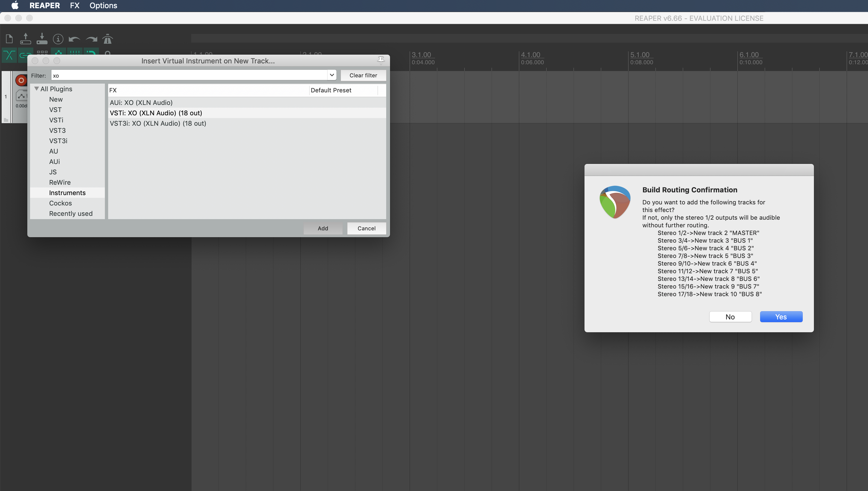The height and width of the screenshot is (491, 868).
Task: Toggle the metronome icon
Action: pyautogui.click(x=108, y=39)
